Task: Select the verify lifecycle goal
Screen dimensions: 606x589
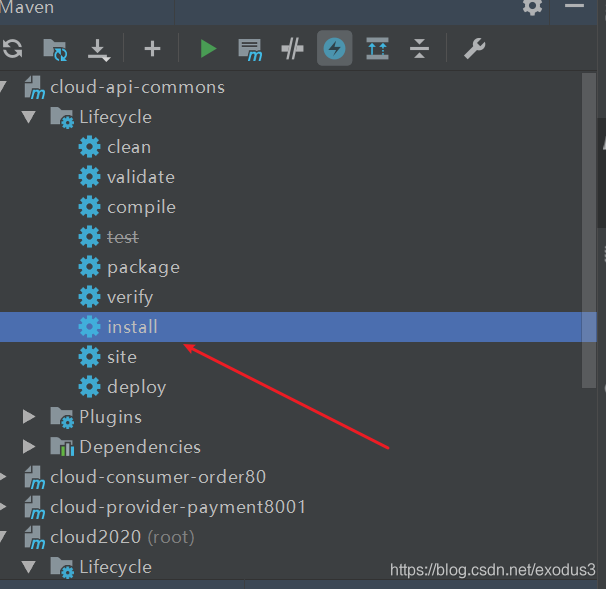Action: (130, 297)
